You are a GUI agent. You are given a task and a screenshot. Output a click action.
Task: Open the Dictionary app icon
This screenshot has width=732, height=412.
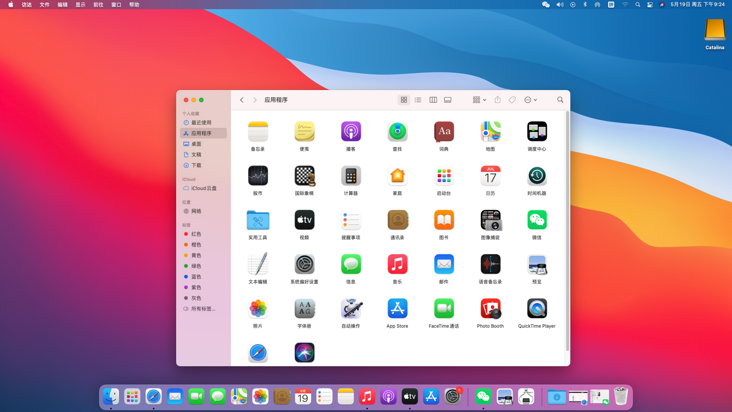[444, 132]
